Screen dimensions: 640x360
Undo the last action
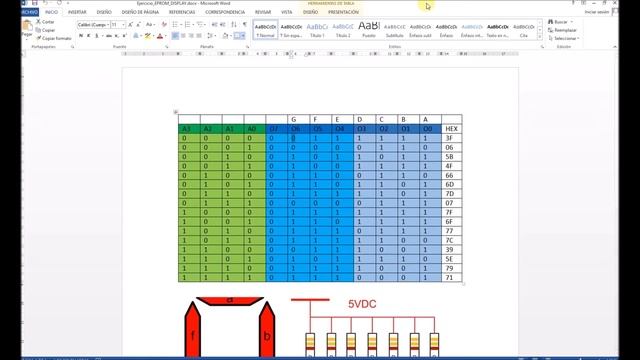click(x=45, y=3)
